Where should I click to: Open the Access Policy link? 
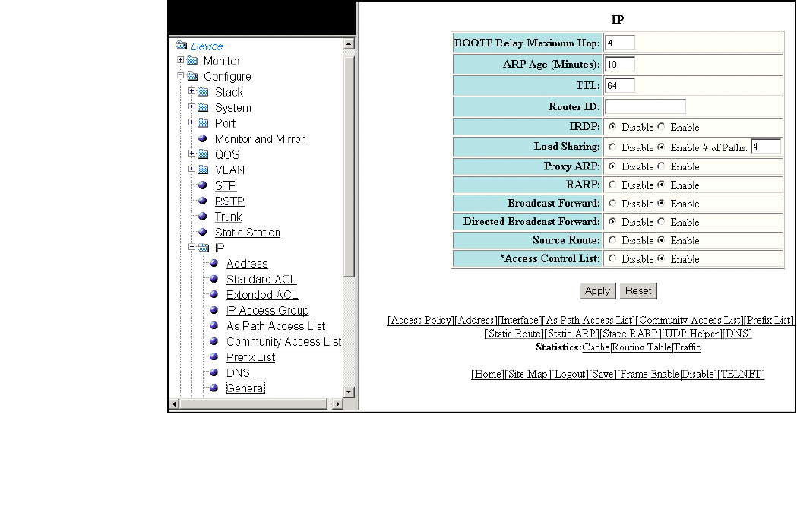tap(420, 321)
